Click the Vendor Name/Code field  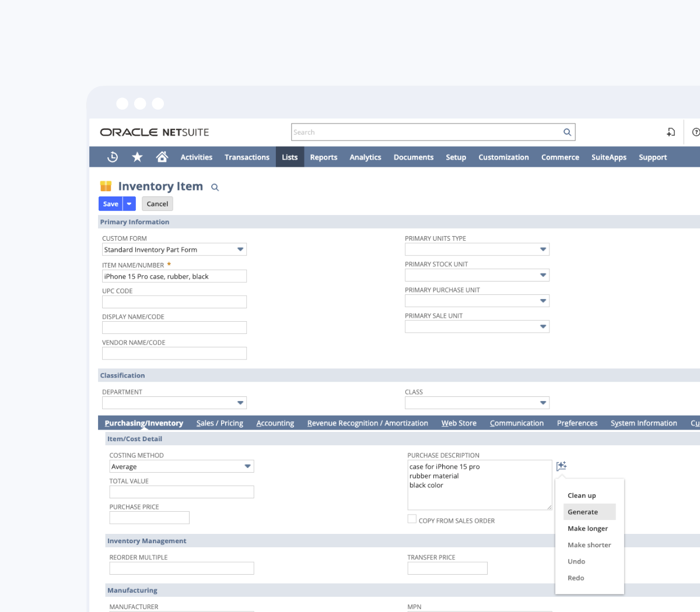coord(174,353)
